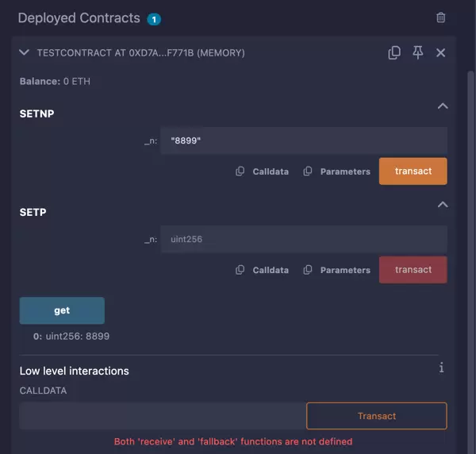Click the SETNP _n input field
This screenshot has height=454, width=476.
[303, 140]
